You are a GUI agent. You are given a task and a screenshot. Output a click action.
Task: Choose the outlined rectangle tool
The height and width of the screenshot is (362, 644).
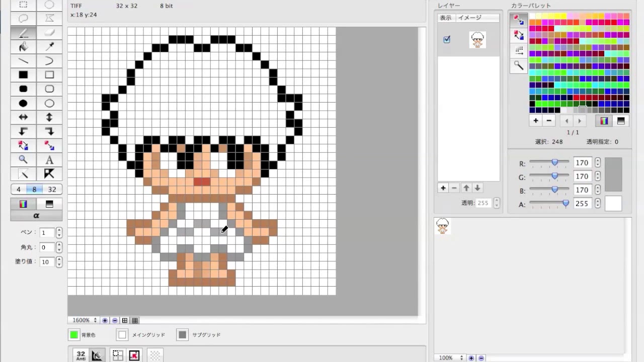tap(49, 75)
